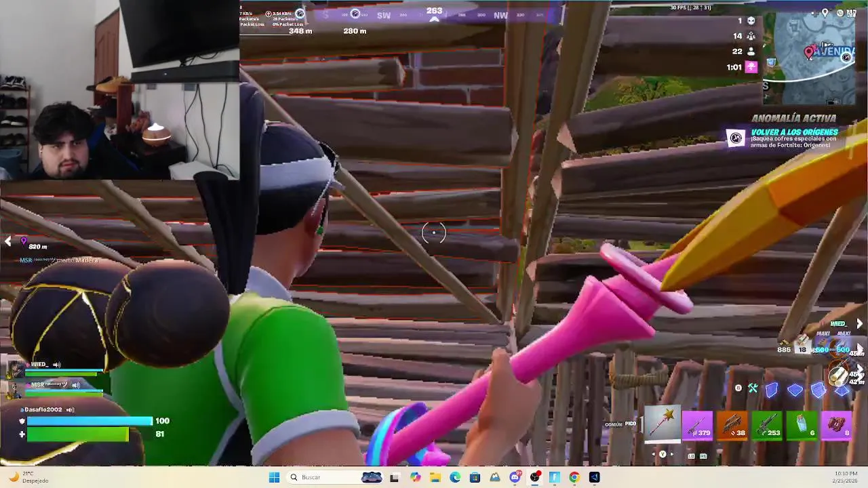Click the webcam overlay feed
This screenshot has width=868, height=488.
click(119, 89)
